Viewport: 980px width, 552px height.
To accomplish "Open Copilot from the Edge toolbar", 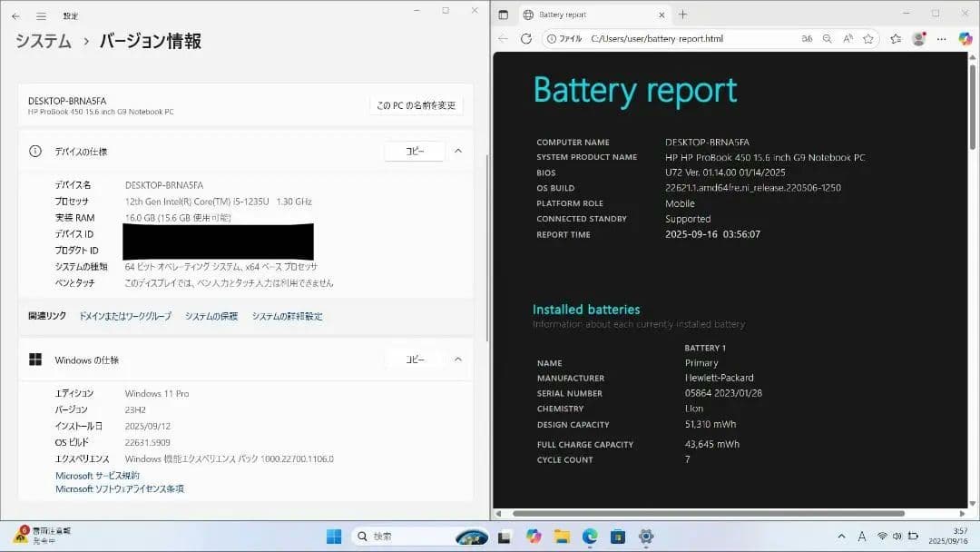I will pyautogui.click(x=965, y=38).
